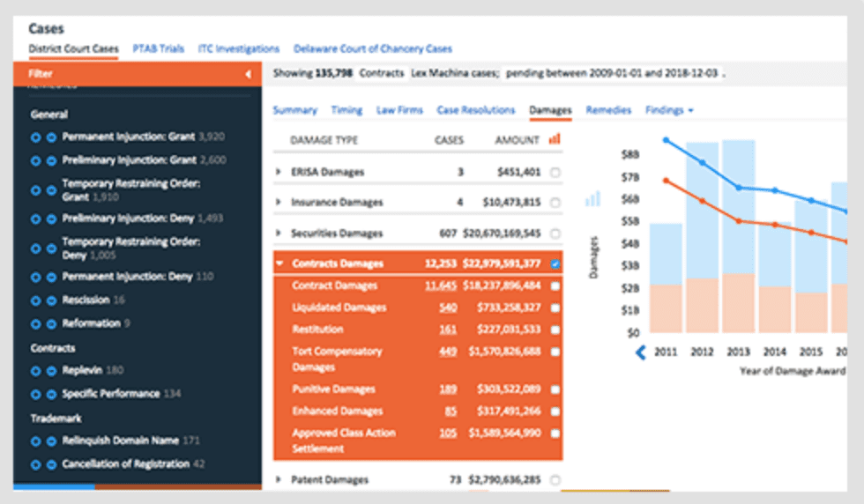Click the chart's previous-years left arrow
This screenshot has height=504, width=864.
641,352
